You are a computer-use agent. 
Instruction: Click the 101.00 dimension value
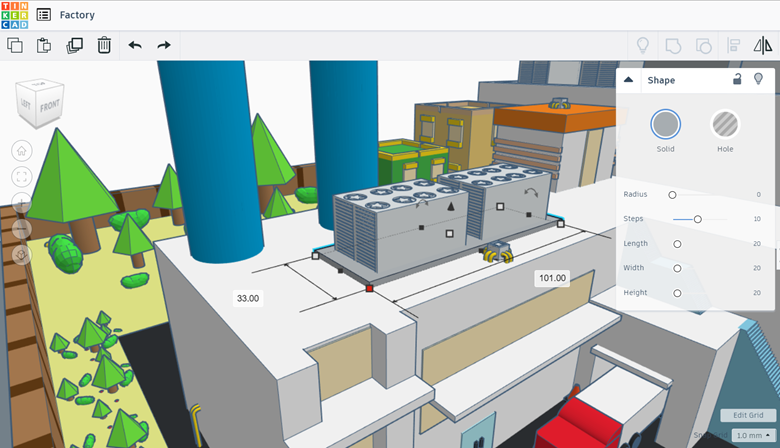[x=552, y=278]
